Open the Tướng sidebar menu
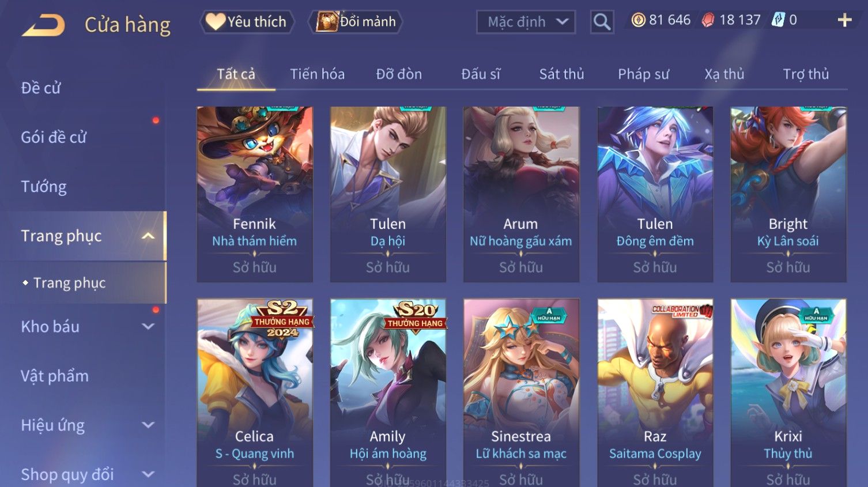Image resolution: width=868 pixels, height=487 pixels. [44, 187]
